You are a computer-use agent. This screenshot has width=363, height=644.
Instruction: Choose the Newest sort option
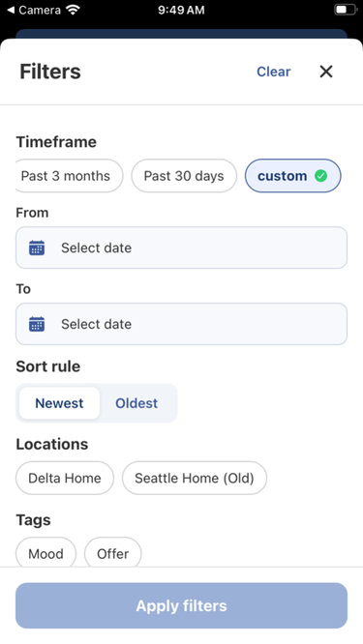pyautogui.click(x=59, y=403)
